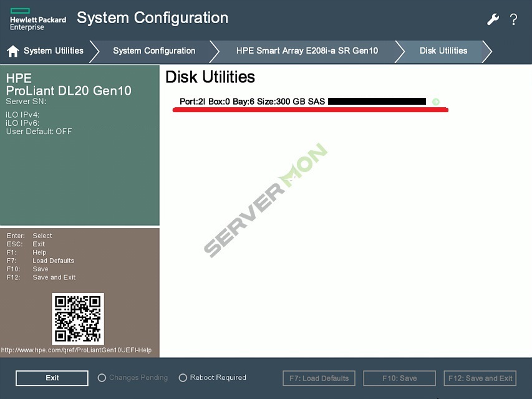Click the F7: Load Defaults help entry in the key legend
This screenshot has width=532, height=399.
point(41,261)
